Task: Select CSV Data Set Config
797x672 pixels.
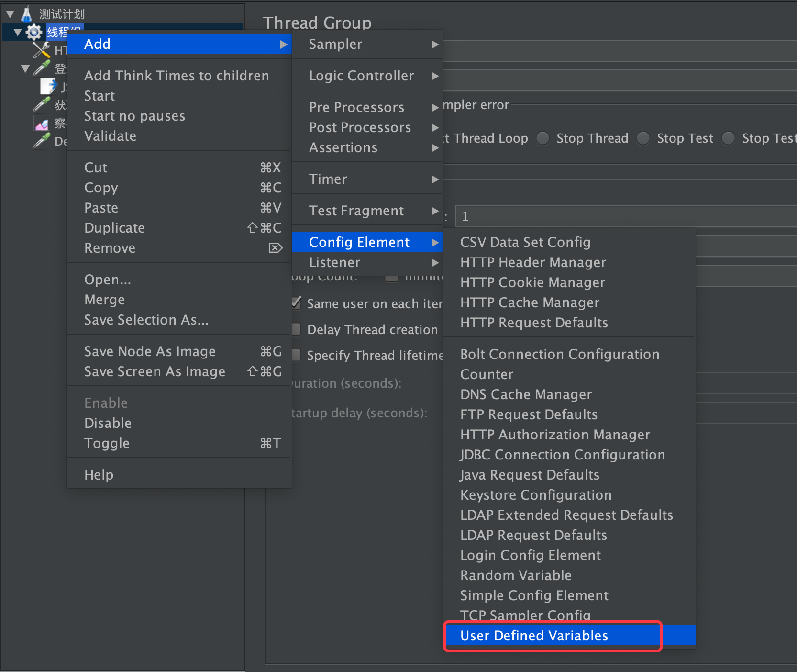Action: tap(569, 242)
